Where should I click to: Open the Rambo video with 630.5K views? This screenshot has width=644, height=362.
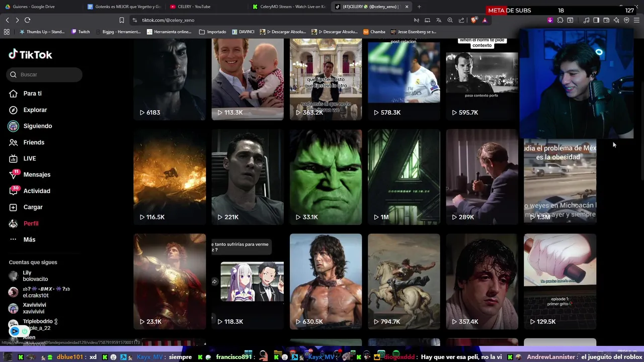tap(326, 282)
